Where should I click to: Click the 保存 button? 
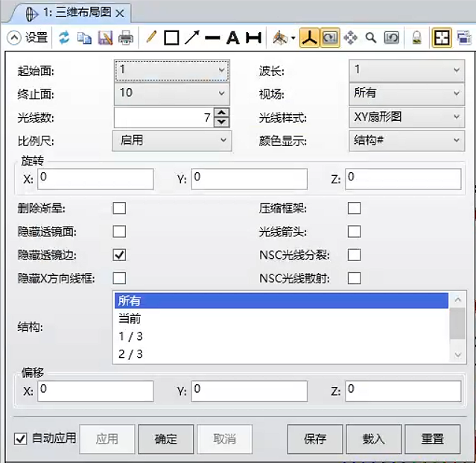coord(315,439)
